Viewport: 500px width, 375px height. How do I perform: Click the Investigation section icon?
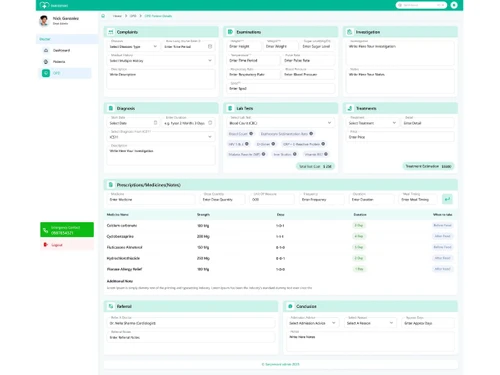click(349, 32)
